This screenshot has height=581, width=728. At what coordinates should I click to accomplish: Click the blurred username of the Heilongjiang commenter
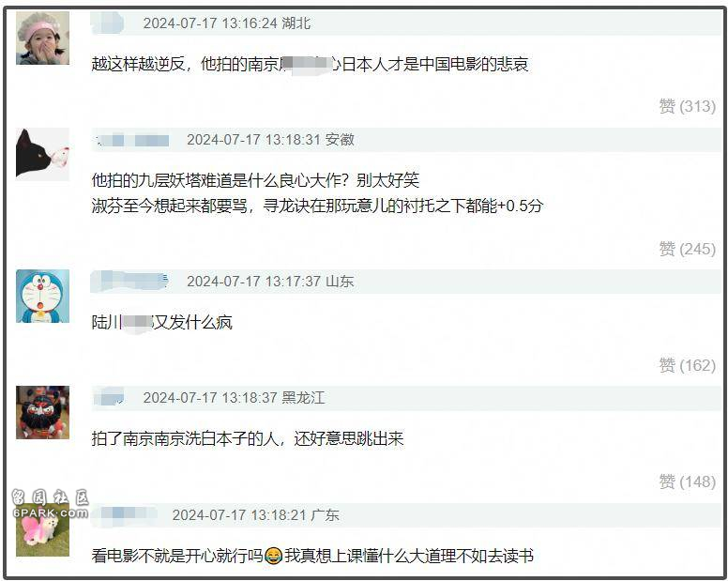109,398
